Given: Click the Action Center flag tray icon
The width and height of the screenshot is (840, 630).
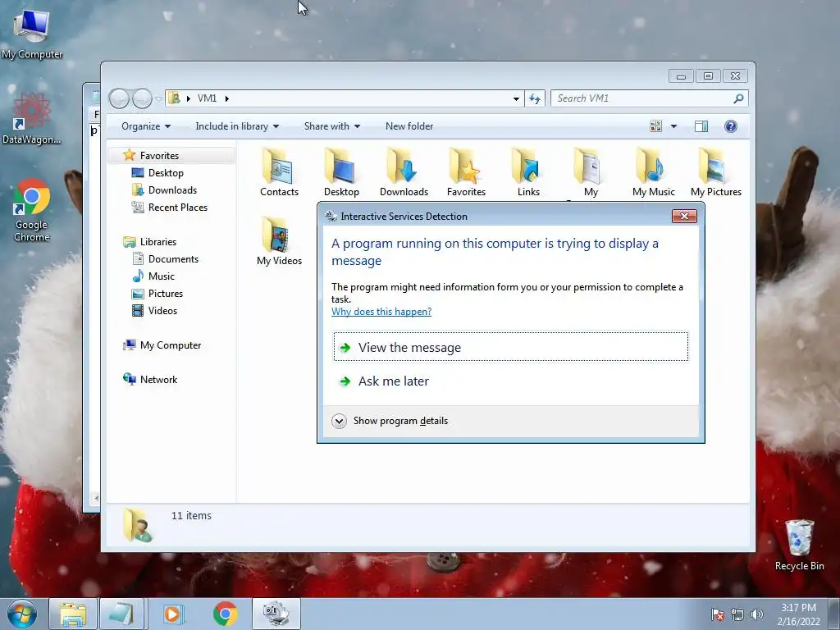Looking at the screenshot, I should coord(718,614).
